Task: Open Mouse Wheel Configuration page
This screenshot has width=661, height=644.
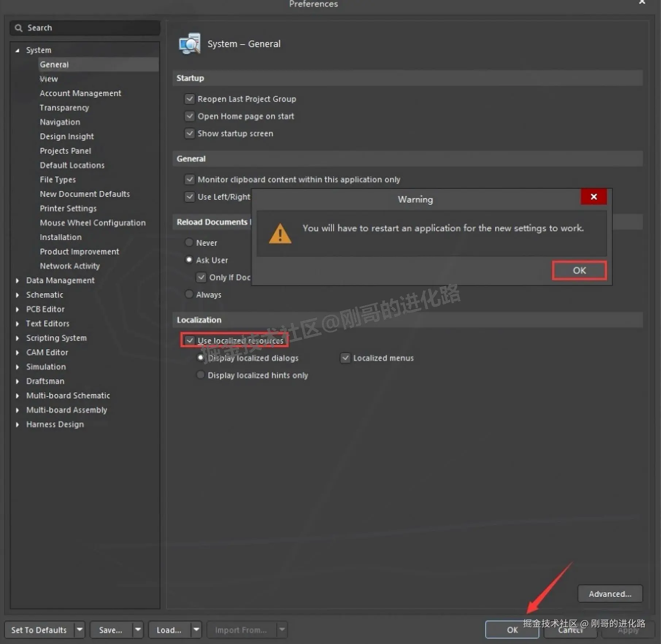Action: tap(93, 223)
